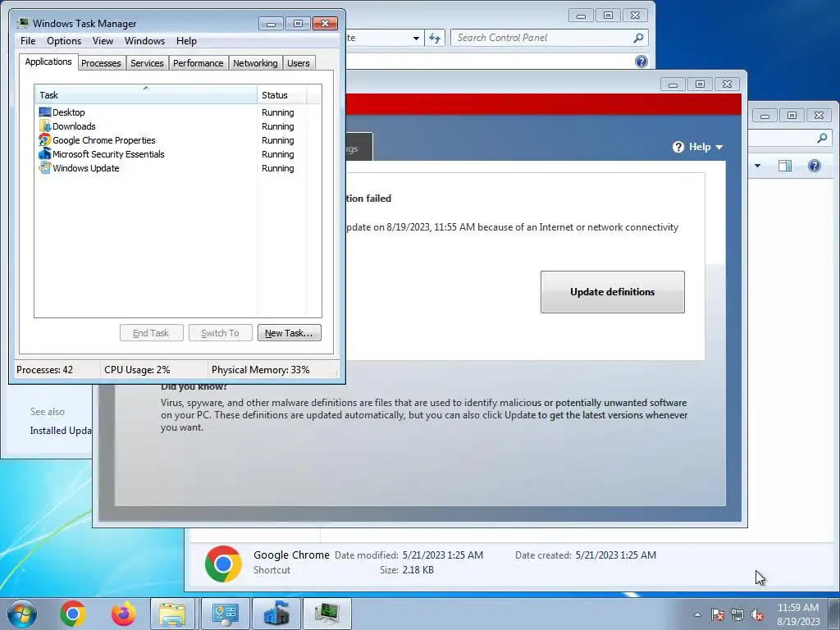
Task: Select the Google Chrome Properties row text
Action: [104, 139]
